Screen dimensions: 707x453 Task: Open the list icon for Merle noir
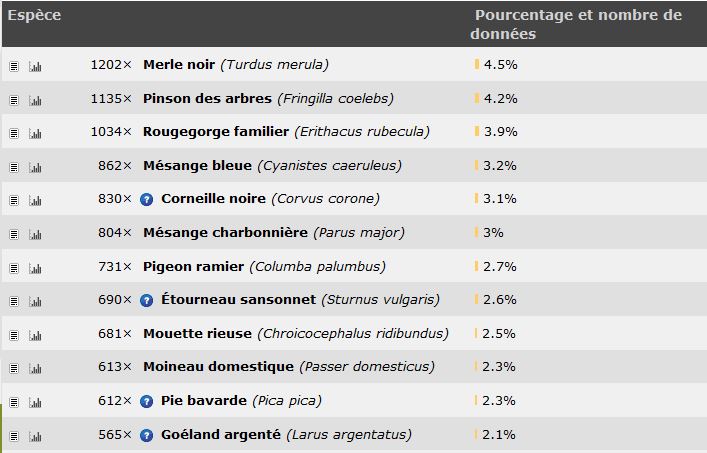tap(14, 67)
